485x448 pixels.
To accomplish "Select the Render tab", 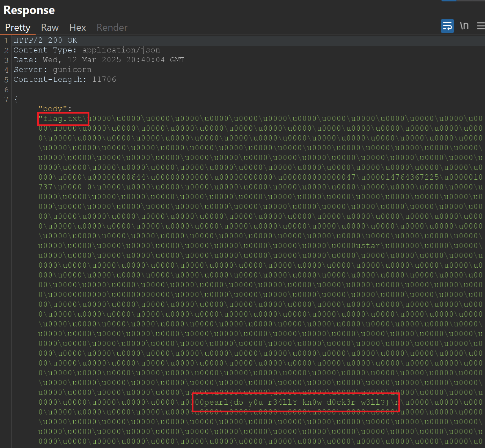I will 112,28.
